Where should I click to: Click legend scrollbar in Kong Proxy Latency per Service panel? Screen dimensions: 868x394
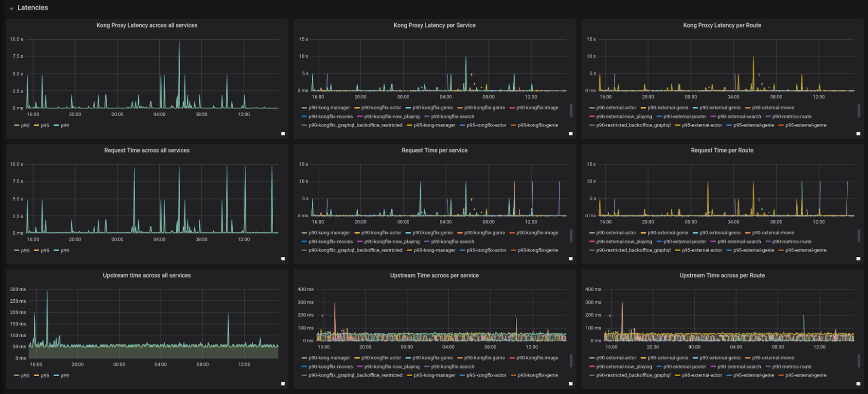[x=571, y=111]
